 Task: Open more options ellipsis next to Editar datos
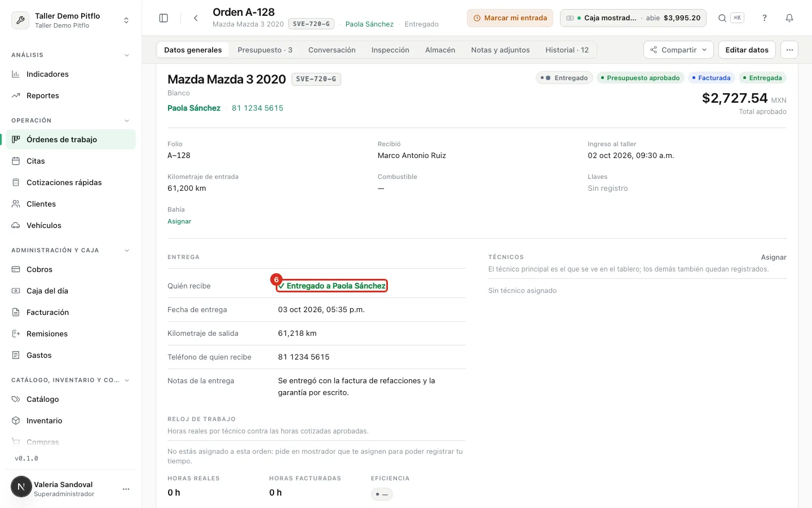coord(789,50)
